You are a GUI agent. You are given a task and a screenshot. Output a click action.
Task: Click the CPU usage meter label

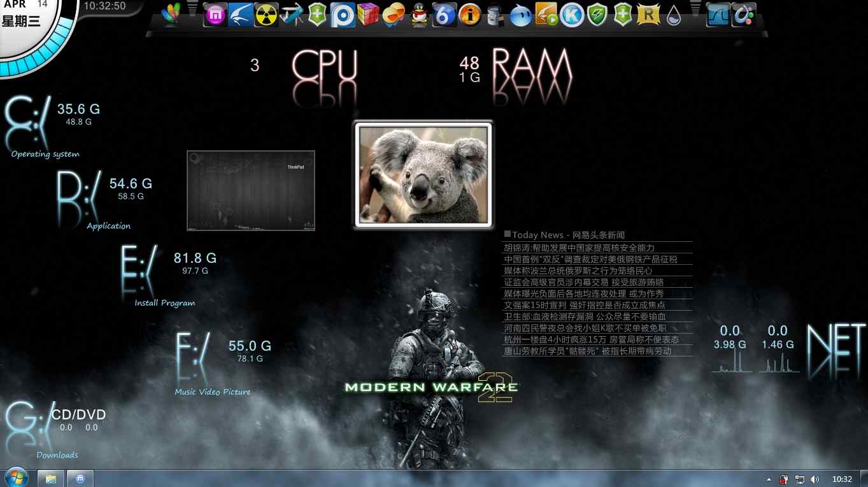click(325, 66)
